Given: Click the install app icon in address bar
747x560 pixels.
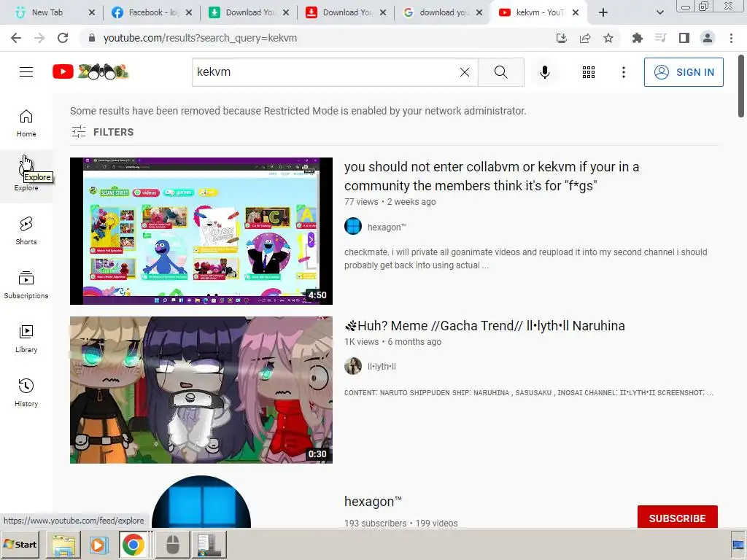Looking at the screenshot, I should (x=562, y=38).
